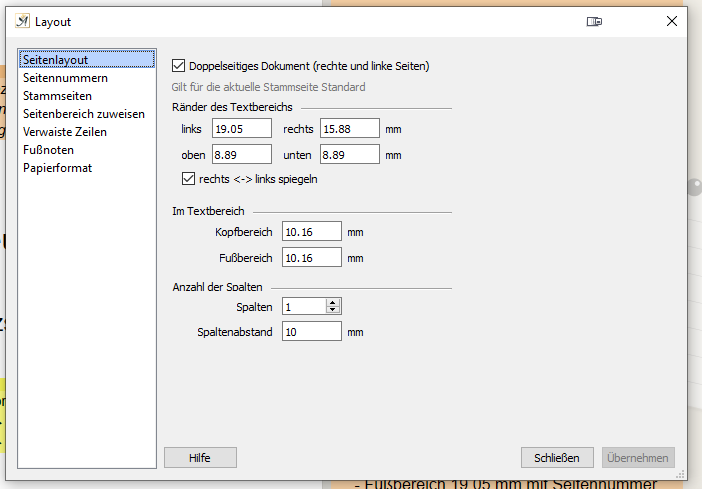Click the Spaltenabstand input field

[311, 331]
